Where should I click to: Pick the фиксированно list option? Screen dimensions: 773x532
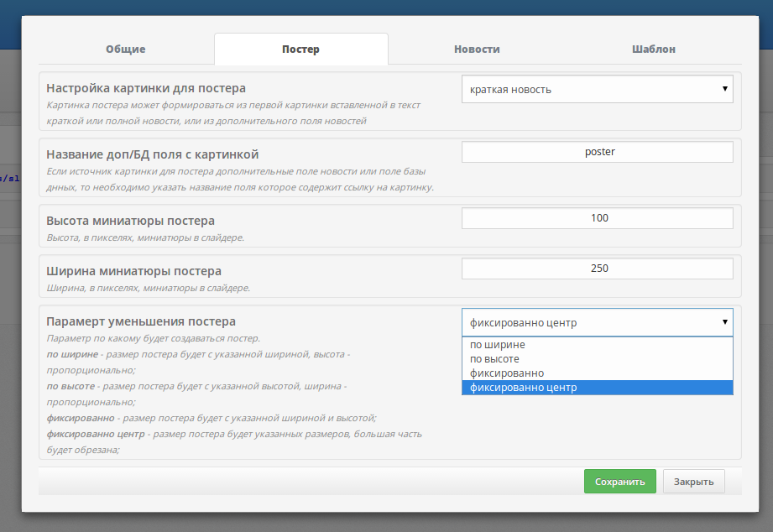click(507, 373)
